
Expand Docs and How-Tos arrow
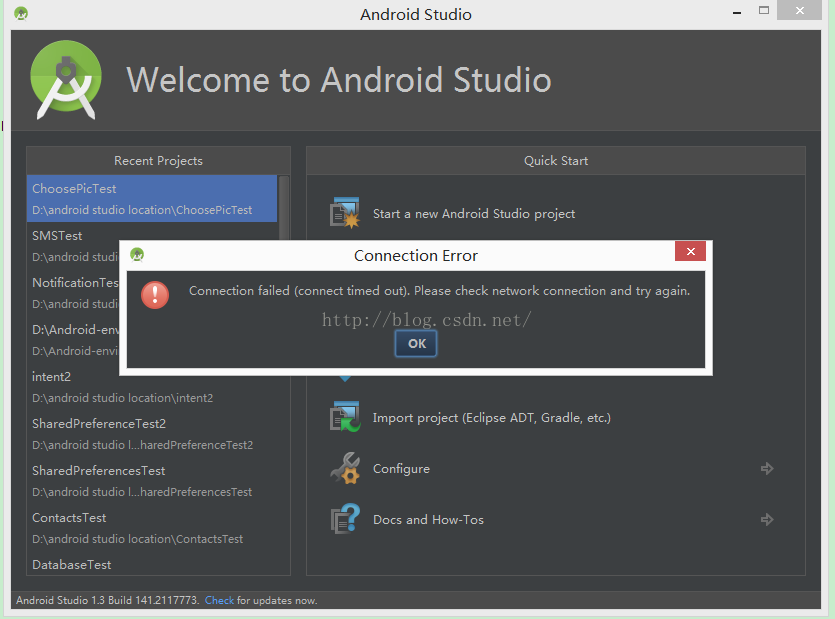(x=767, y=519)
